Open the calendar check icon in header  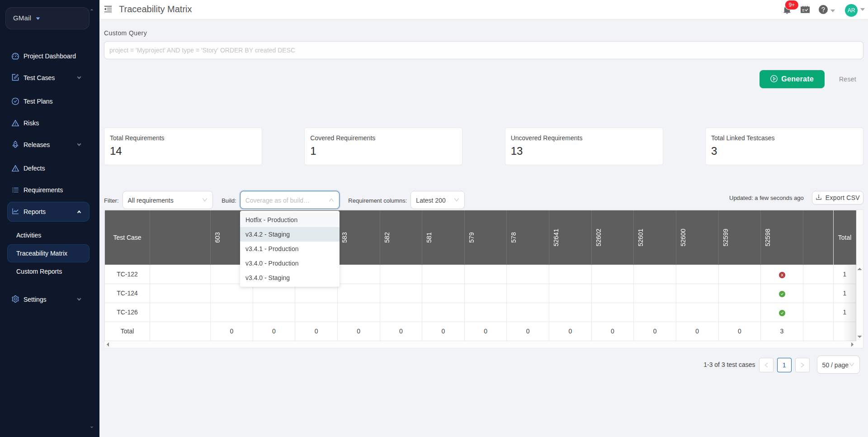click(x=805, y=9)
